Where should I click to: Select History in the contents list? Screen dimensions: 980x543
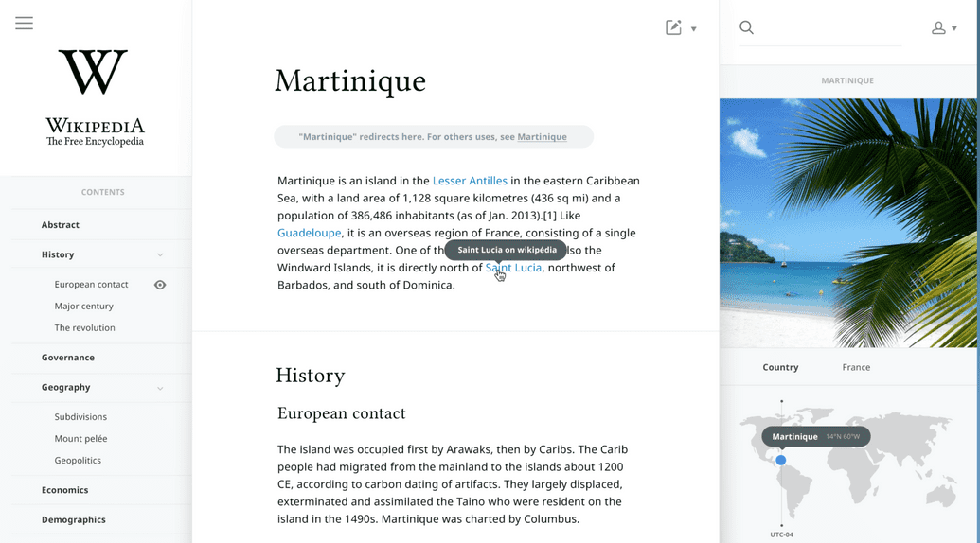[x=58, y=254]
